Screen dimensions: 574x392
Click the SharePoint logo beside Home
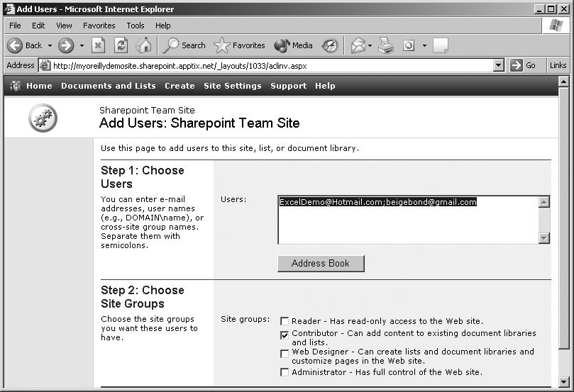coord(16,86)
